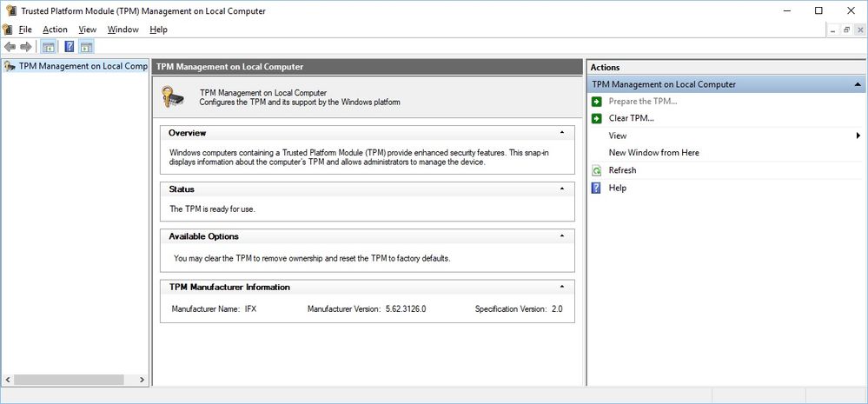Click green arrow icon next to Prepare the TPM

[596, 102]
